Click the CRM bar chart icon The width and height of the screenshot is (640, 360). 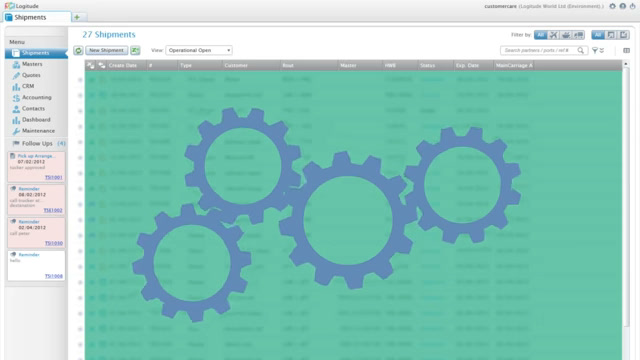16,87
